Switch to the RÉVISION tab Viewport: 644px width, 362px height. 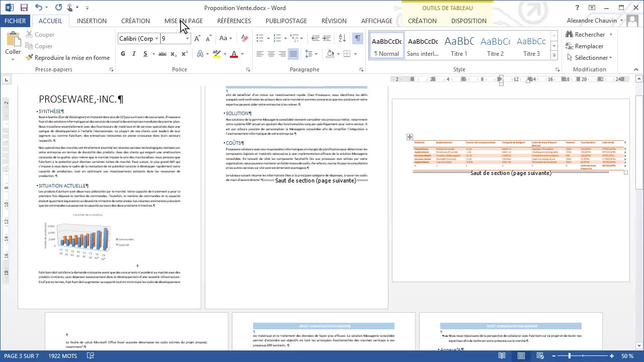coord(334,21)
